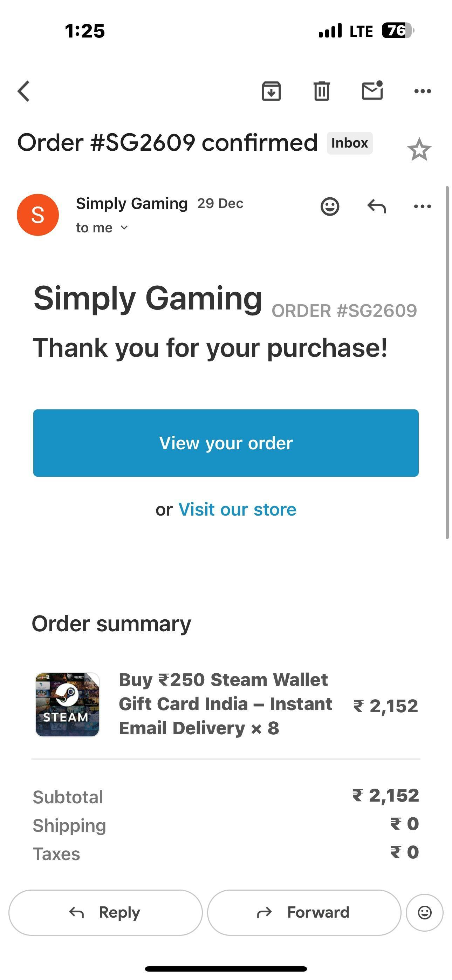Screen dimensions: 452x980
Task: Tap the Forward button at bottom
Action: pyautogui.click(x=304, y=913)
